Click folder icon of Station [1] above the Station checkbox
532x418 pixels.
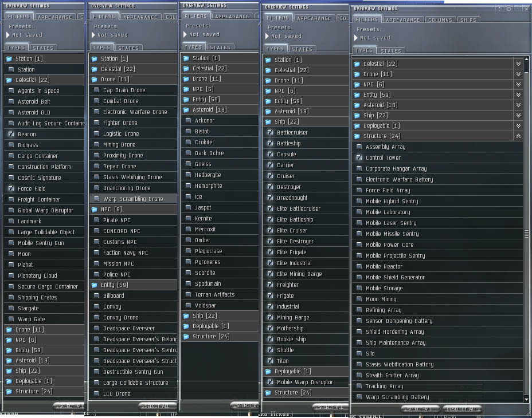pyautogui.click(x=9, y=59)
